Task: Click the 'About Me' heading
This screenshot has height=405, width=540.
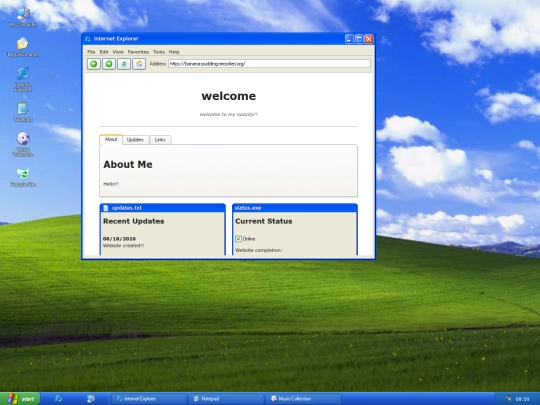Action: tap(128, 165)
